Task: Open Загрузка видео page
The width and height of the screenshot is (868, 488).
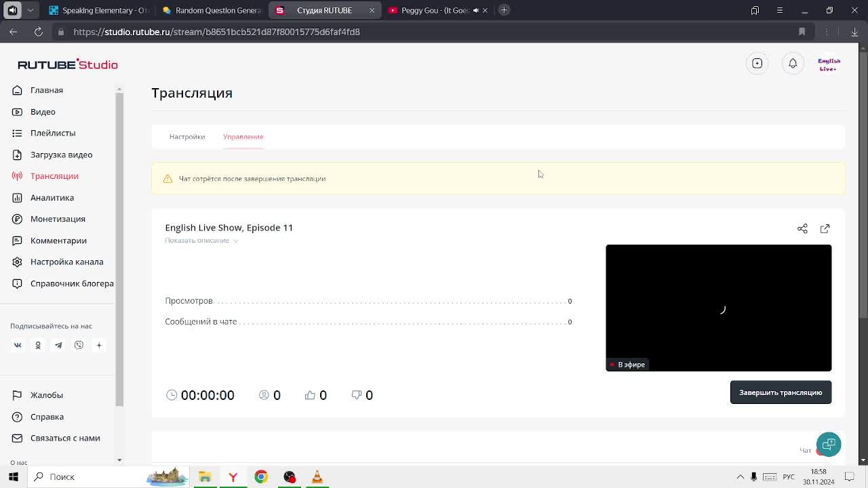Action: (x=61, y=155)
